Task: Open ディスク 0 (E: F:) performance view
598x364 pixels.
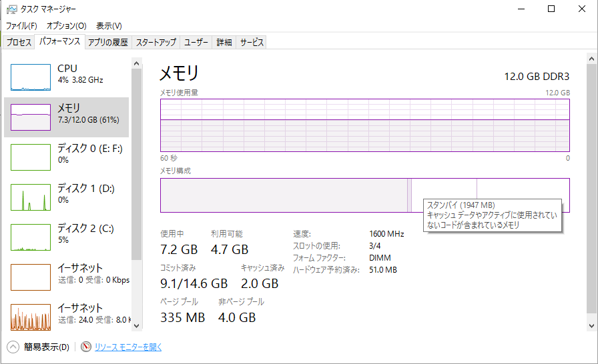Action: pos(67,157)
